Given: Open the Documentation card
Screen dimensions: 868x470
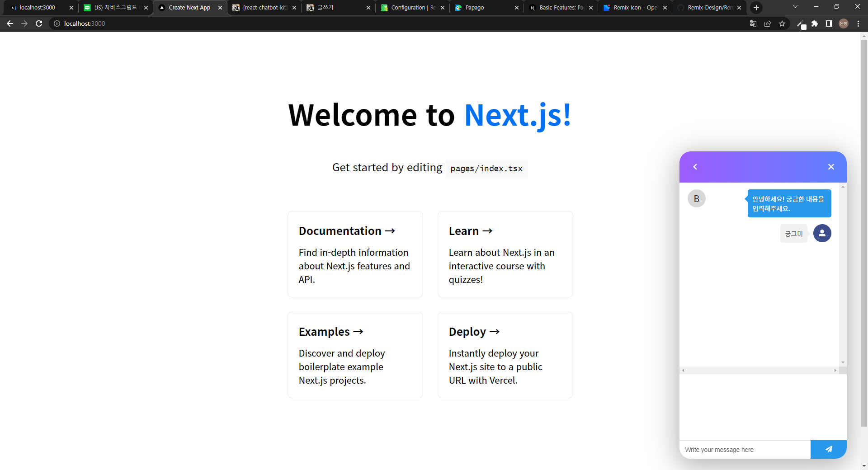Looking at the screenshot, I should pos(355,254).
